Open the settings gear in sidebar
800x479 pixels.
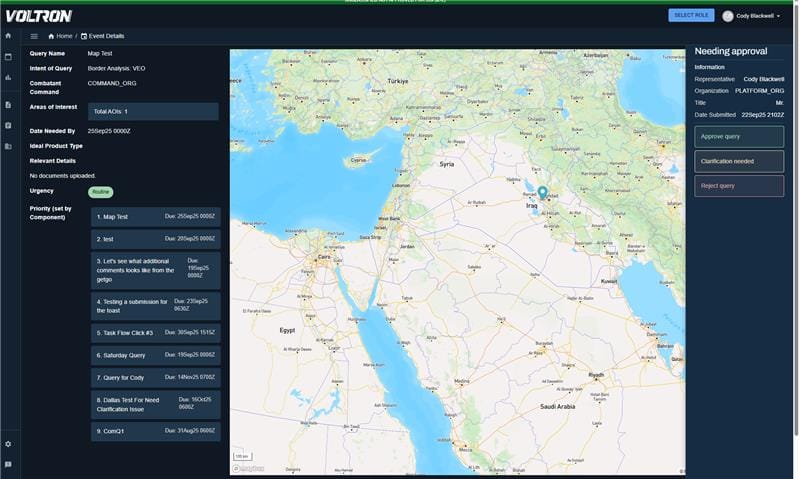(9, 443)
